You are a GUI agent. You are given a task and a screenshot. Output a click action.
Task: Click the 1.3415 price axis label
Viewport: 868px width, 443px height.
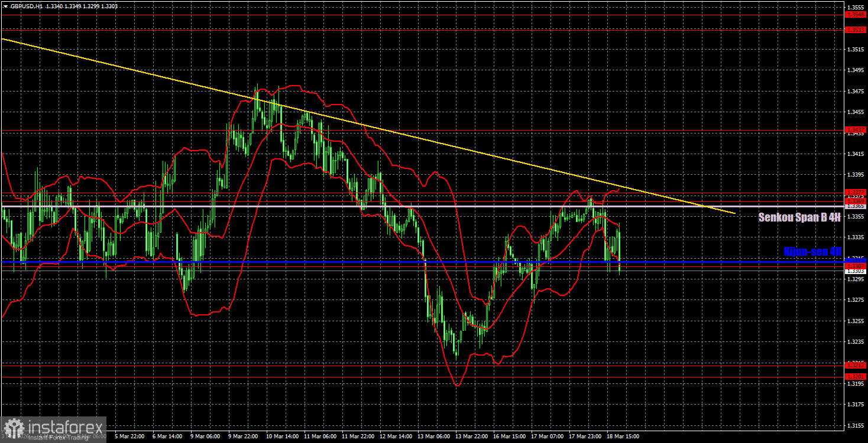coord(856,154)
